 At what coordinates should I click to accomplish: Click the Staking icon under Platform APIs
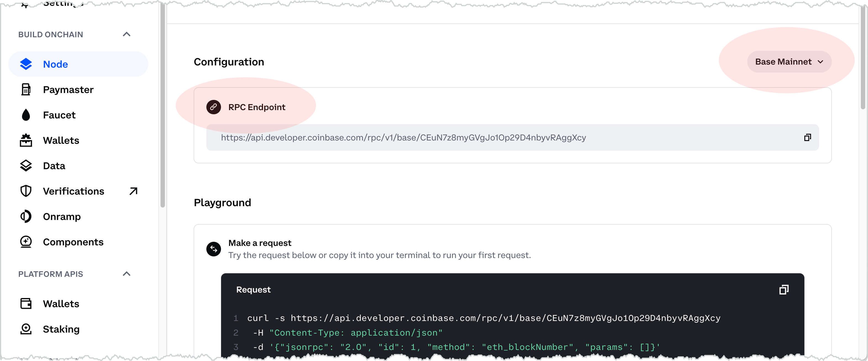pyautogui.click(x=26, y=329)
